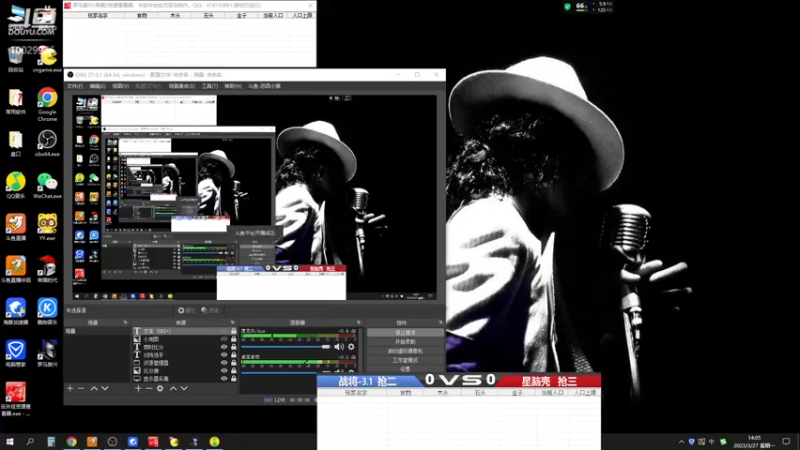Toggle the lock on 文本 (GDI+) source
800x450 pixels.
point(234,331)
